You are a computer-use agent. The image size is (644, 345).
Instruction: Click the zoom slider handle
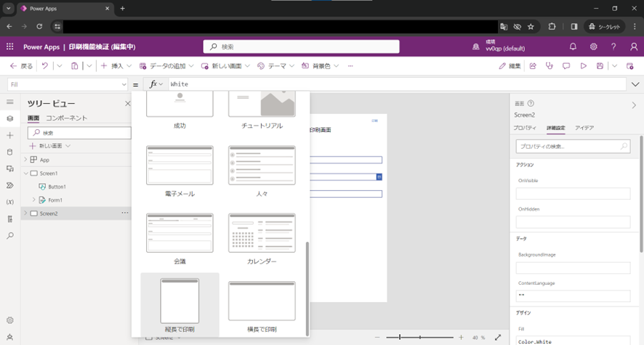tap(400, 337)
